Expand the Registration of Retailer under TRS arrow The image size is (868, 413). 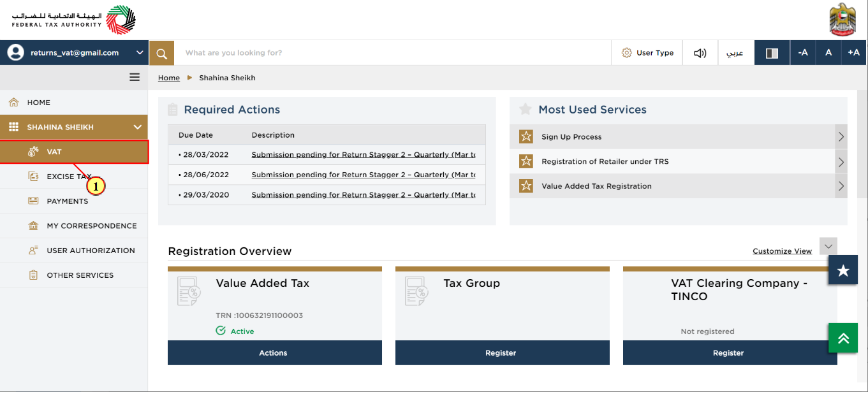click(841, 161)
